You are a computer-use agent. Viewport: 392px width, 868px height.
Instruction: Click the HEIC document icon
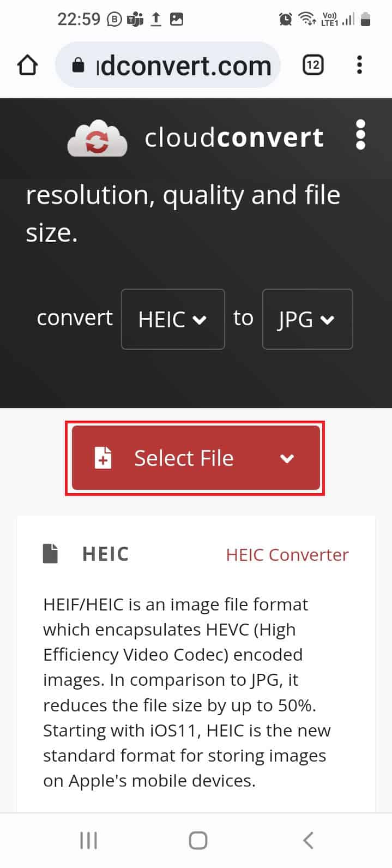click(x=50, y=553)
